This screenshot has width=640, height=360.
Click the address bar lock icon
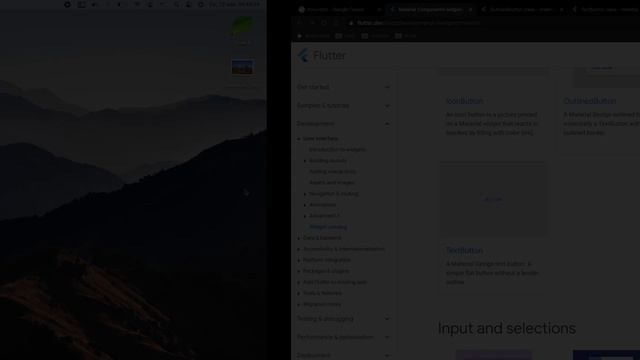[x=351, y=23]
